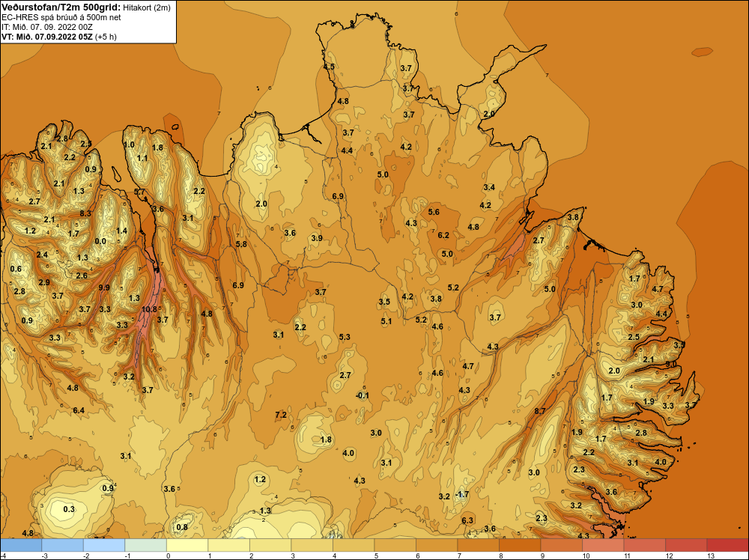This screenshot has height=560, width=749.
Task: Click the 'Veðurstofan/T2m 500grid:' title text
Action: (x=61, y=7)
